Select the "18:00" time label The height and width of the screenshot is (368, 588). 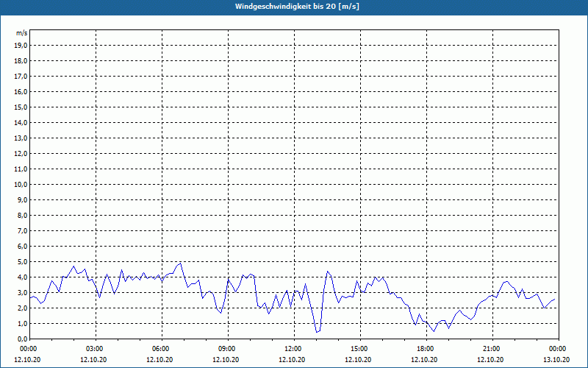[426, 349]
